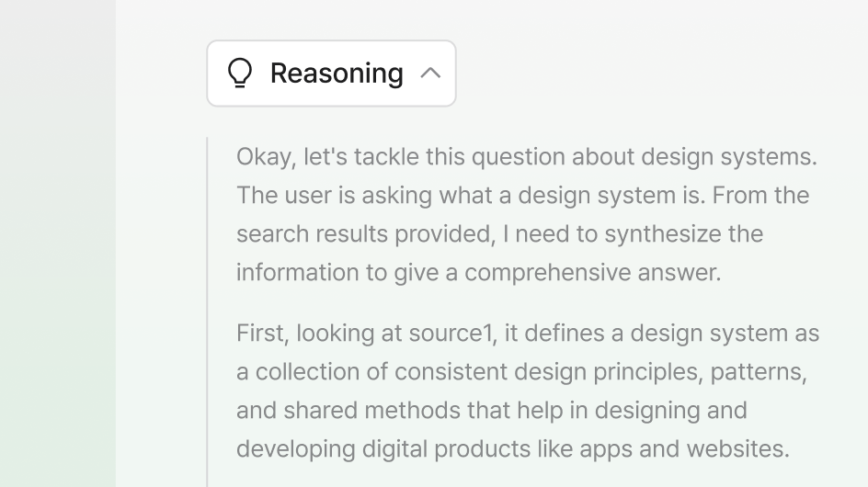Click the line "and shared methods that help"
Screen dimensions: 868x487
[x=491, y=411]
